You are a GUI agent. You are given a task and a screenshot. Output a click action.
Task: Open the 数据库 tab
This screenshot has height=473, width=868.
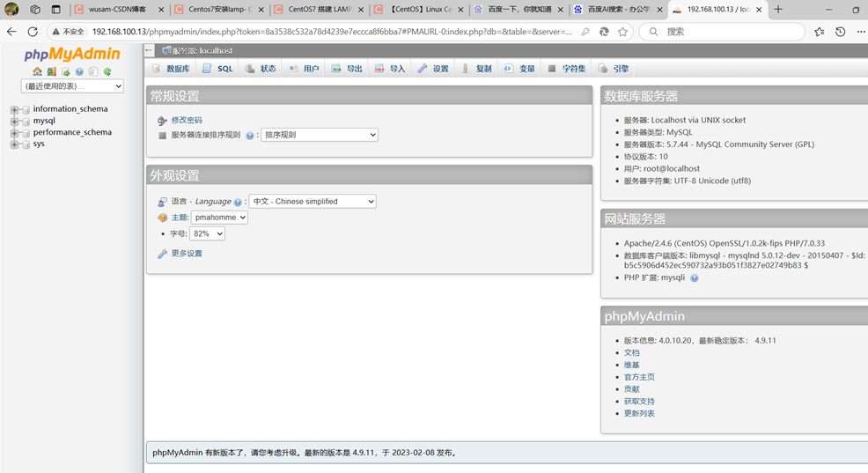point(171,69)
